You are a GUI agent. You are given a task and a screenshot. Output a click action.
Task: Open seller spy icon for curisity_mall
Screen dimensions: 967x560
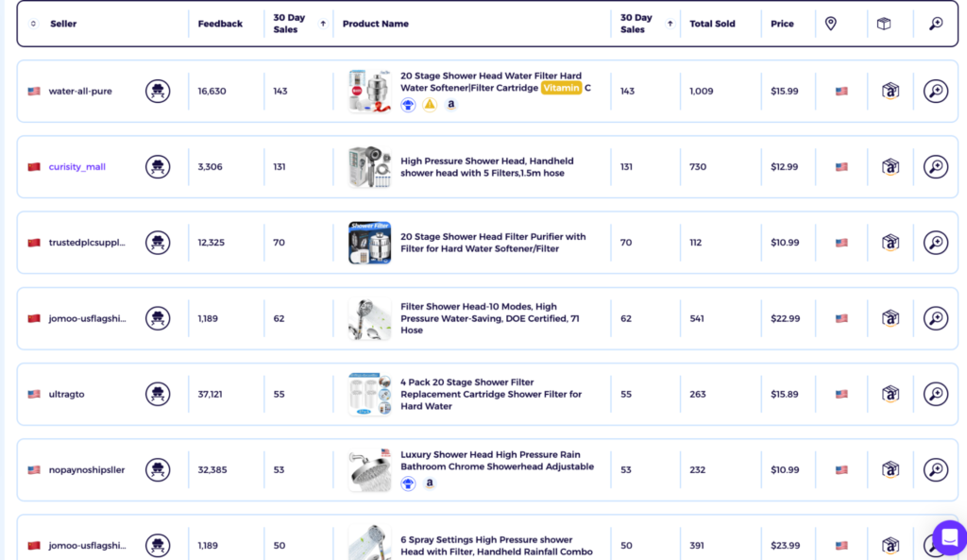click(158, 166)
